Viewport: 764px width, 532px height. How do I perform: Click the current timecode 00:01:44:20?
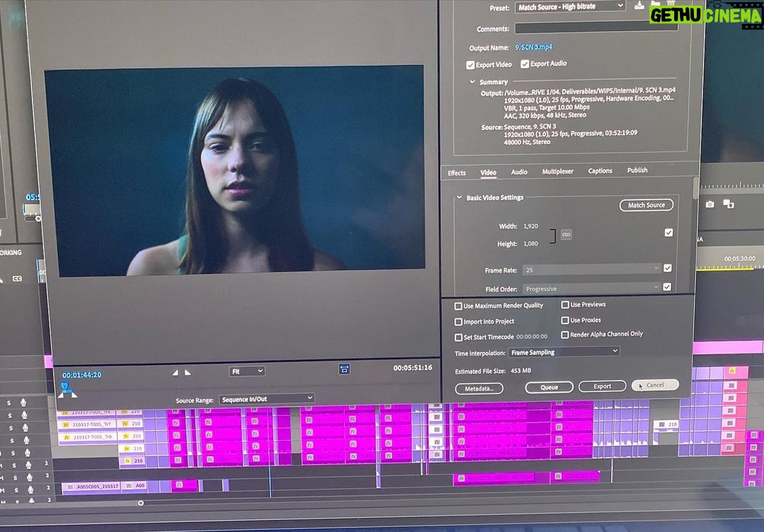point(82,375)
